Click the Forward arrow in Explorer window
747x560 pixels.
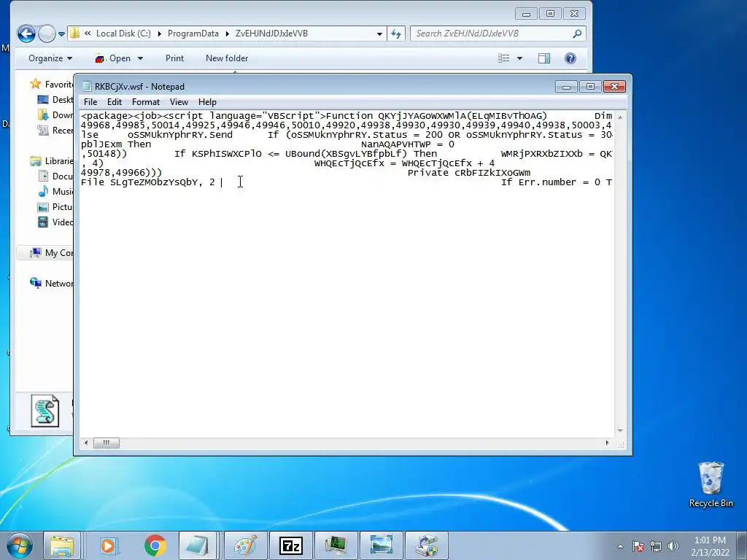pos(47,34)
